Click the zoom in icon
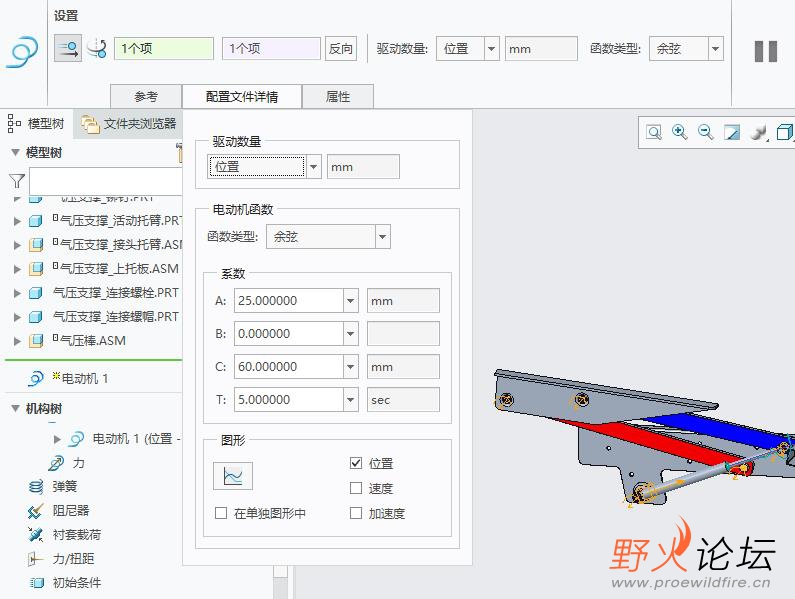 (679, 132)
